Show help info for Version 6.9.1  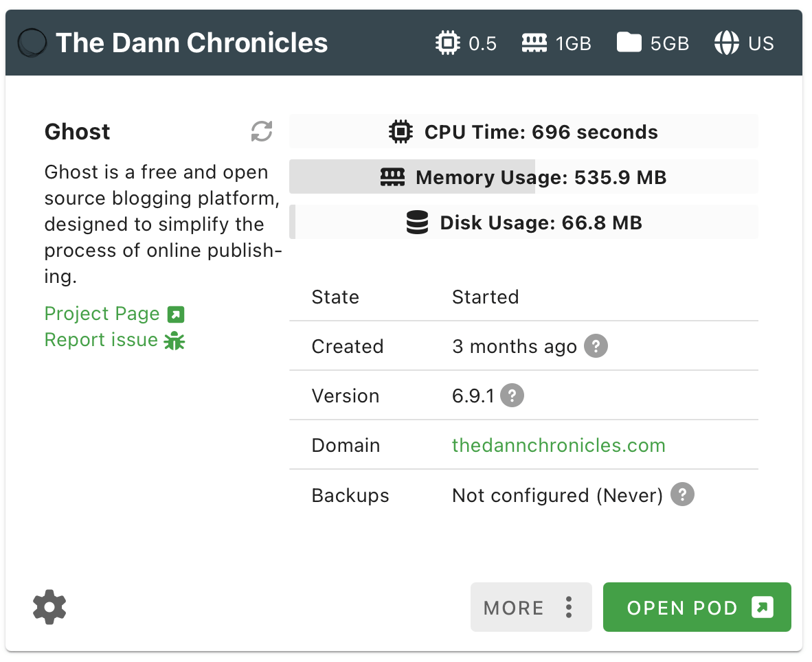[511, 396]
